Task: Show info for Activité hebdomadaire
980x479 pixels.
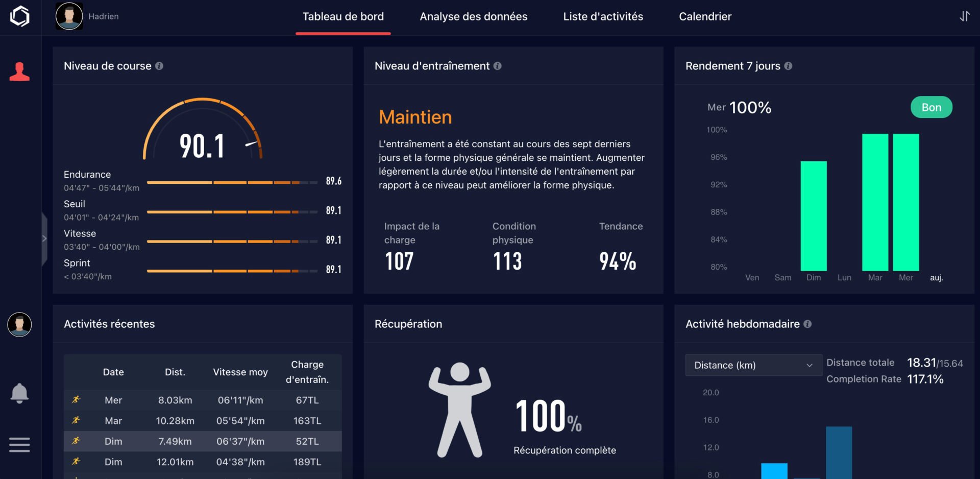Action: pos(807,324)
